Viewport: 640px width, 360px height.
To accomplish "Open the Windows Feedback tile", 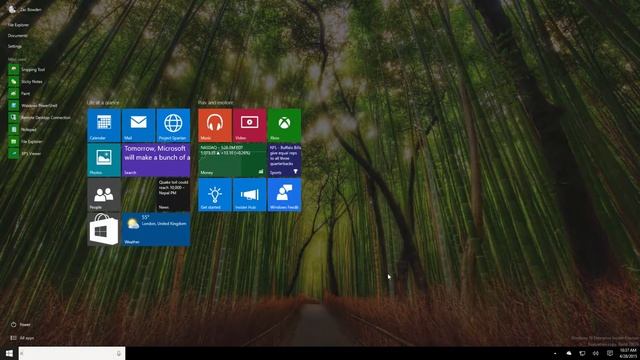I will point(284,195).
